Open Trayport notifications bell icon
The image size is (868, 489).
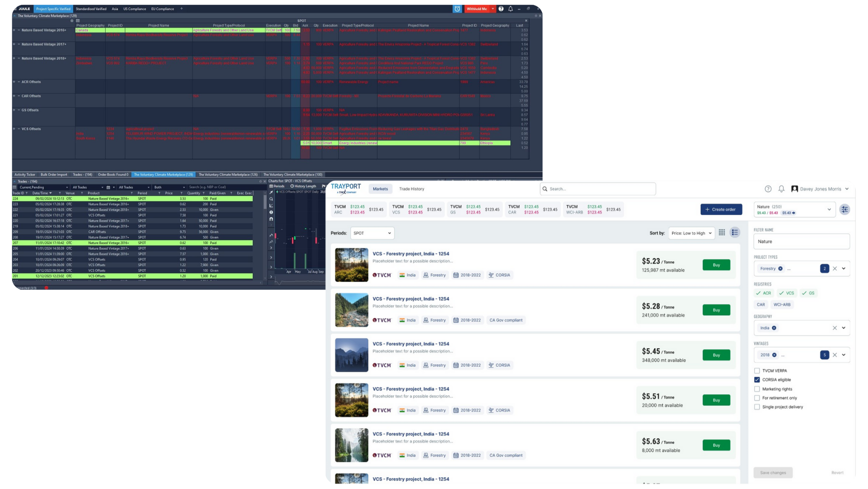[781, 189]
